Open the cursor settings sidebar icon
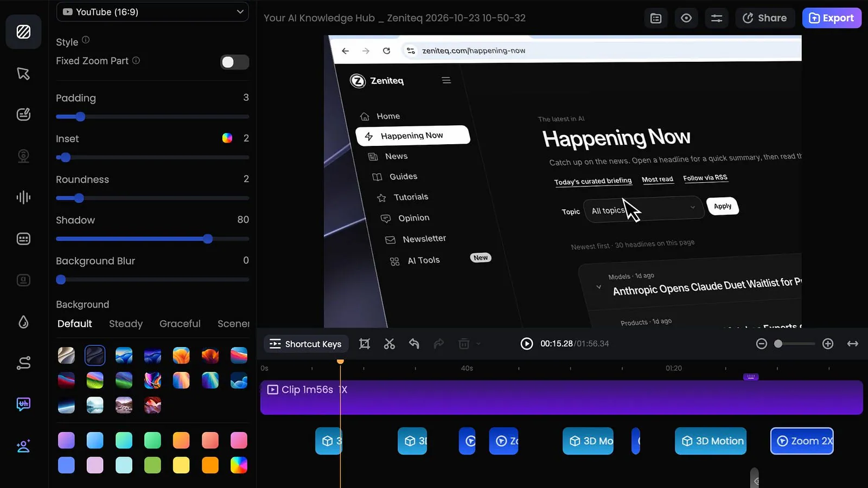This screenshot has width=868, height=488. 23,73
